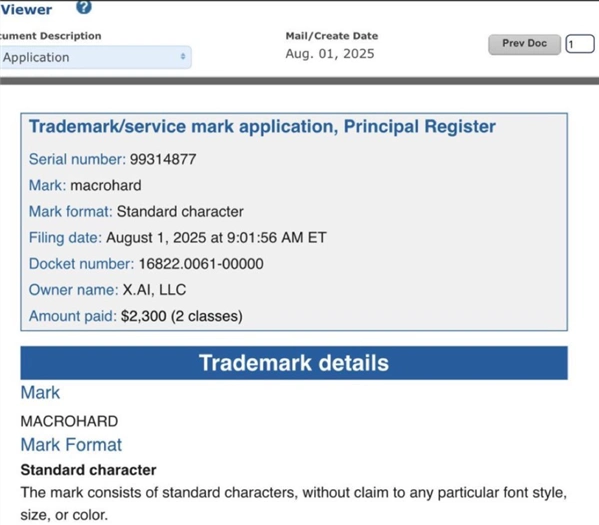599x525 pixels.
Task: Click the Mail/Create Date value Aug. 01, 2025
Action: pyautogui.click(x=330, y=53)
